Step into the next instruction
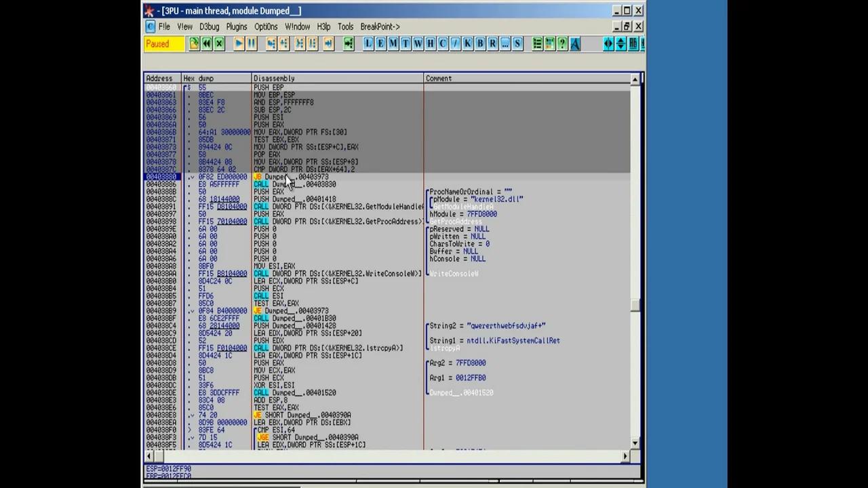The image size is (868, 488). [x=271, y=43]
